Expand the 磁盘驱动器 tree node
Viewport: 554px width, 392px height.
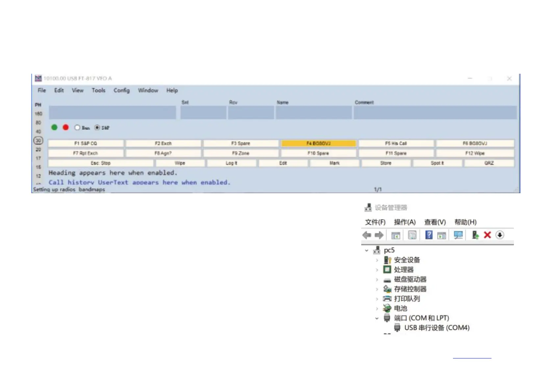pos(377,280)
